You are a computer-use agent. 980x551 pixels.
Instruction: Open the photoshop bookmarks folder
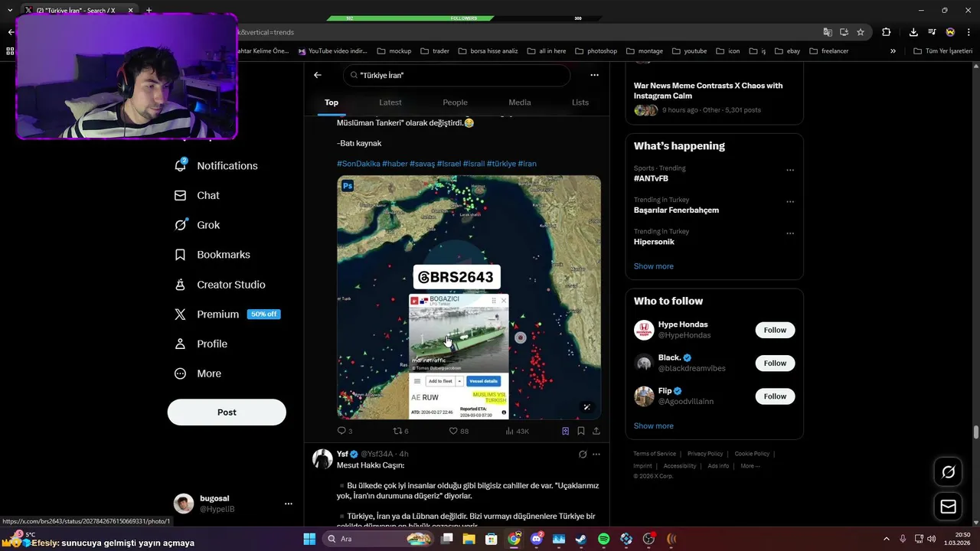(x=595, y=51)
